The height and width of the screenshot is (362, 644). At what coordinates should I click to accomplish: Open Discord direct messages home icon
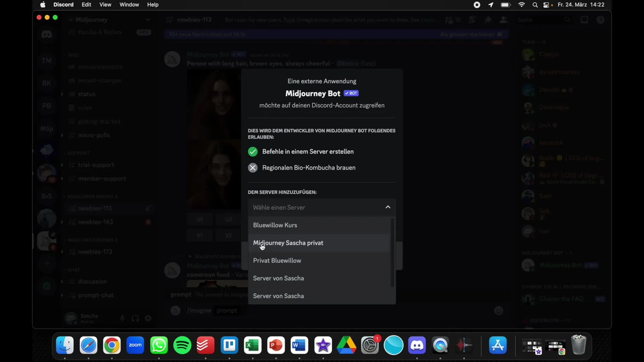[47, 35]
